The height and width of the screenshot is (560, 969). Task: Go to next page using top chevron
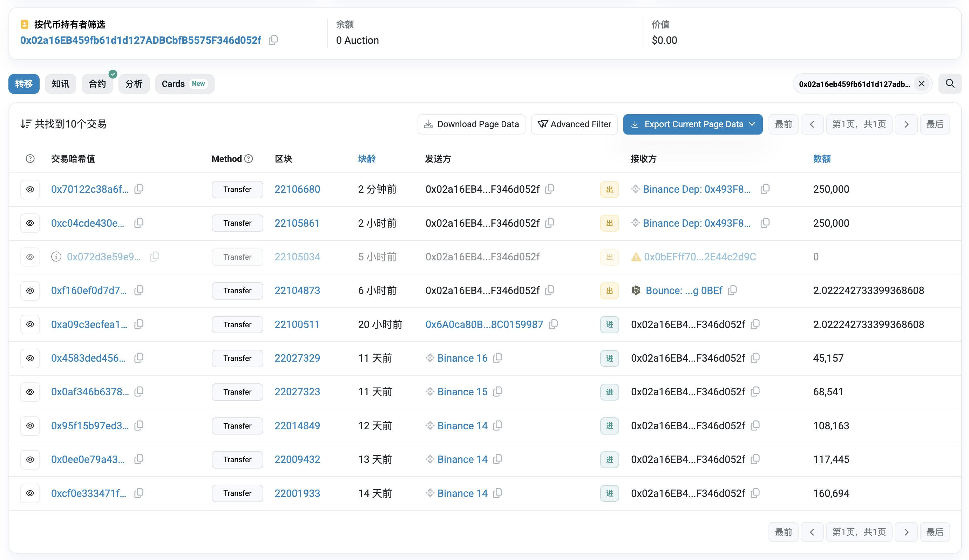click(906, 124)
